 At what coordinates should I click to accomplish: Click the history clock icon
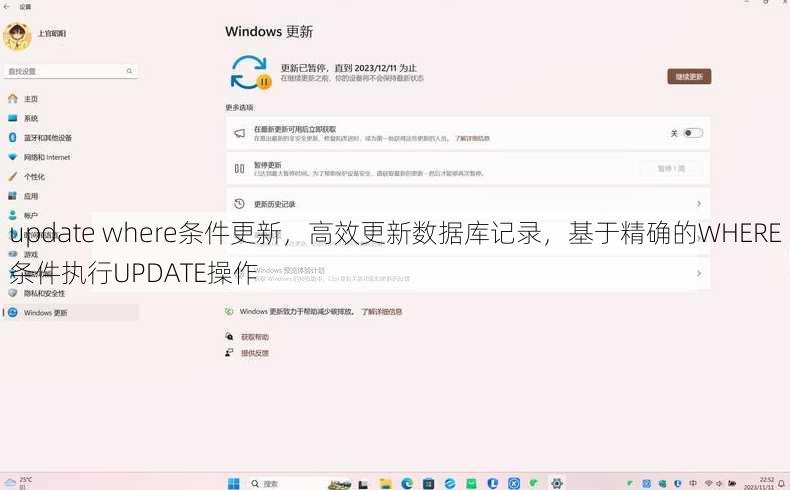point(239,203)
